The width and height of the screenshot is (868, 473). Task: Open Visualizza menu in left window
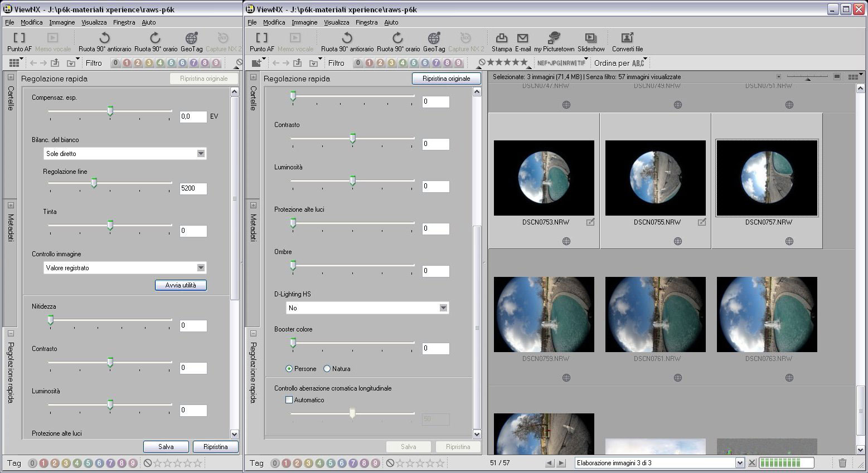pos(94,22)
